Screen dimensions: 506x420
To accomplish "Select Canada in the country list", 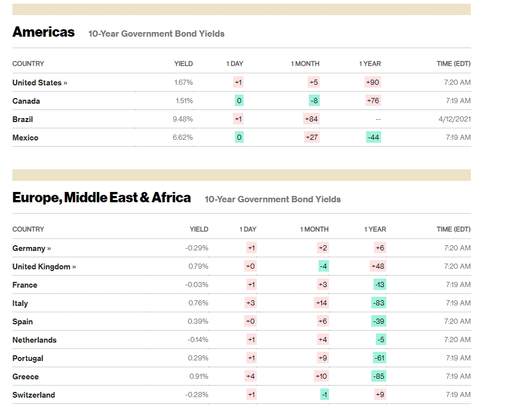I will pyautogui.click(x=26, y=101).
